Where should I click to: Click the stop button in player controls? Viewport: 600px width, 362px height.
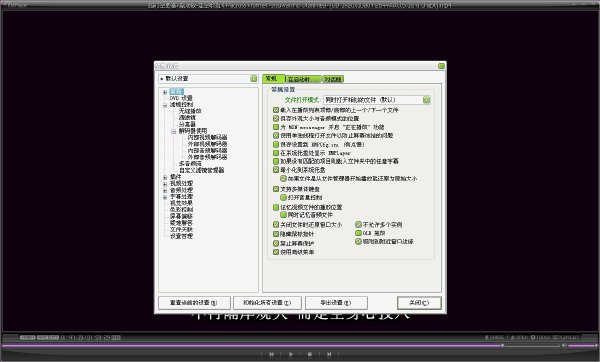click(x=310, y=354)
